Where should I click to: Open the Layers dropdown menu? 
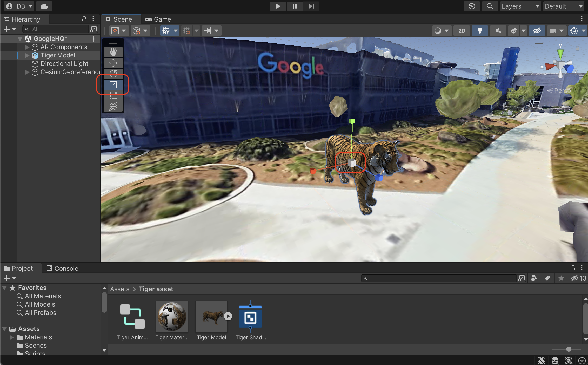(520, 5)
